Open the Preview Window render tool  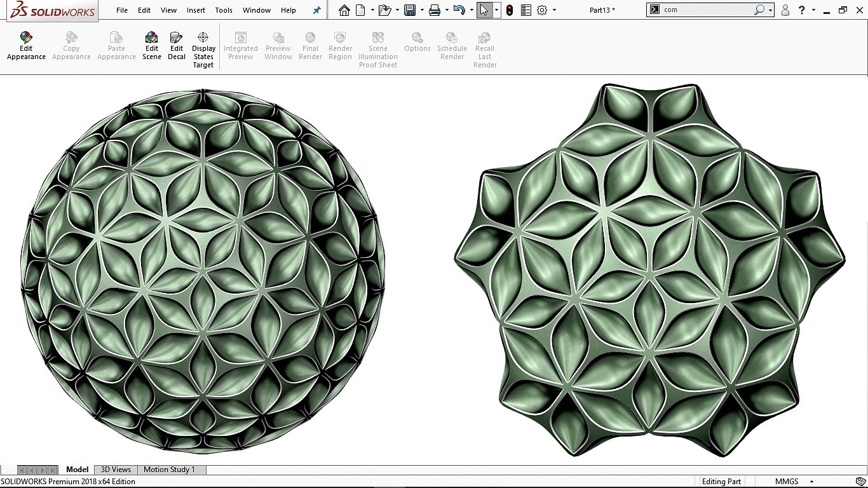pos(278,46)
